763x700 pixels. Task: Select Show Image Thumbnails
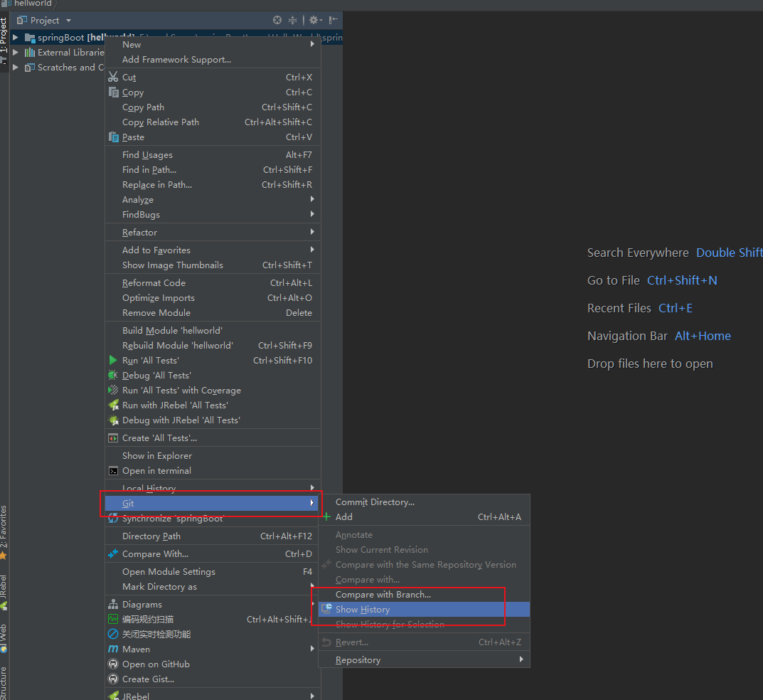(x=213, y=265)
